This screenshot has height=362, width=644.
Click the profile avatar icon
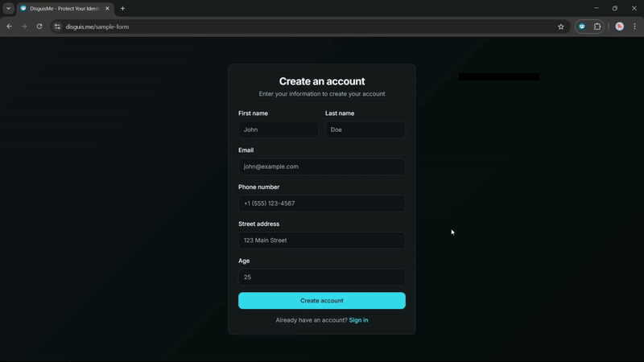(x=619, y=27)
